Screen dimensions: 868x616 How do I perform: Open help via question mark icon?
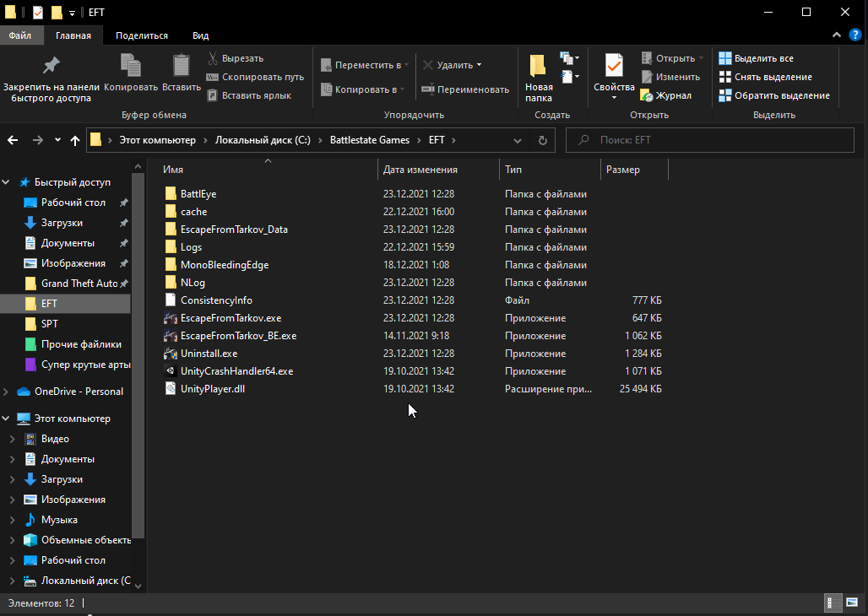855,35
